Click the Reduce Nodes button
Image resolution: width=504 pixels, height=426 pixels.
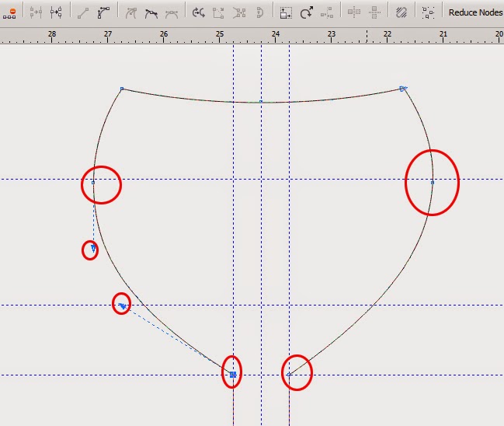(475, 12)
